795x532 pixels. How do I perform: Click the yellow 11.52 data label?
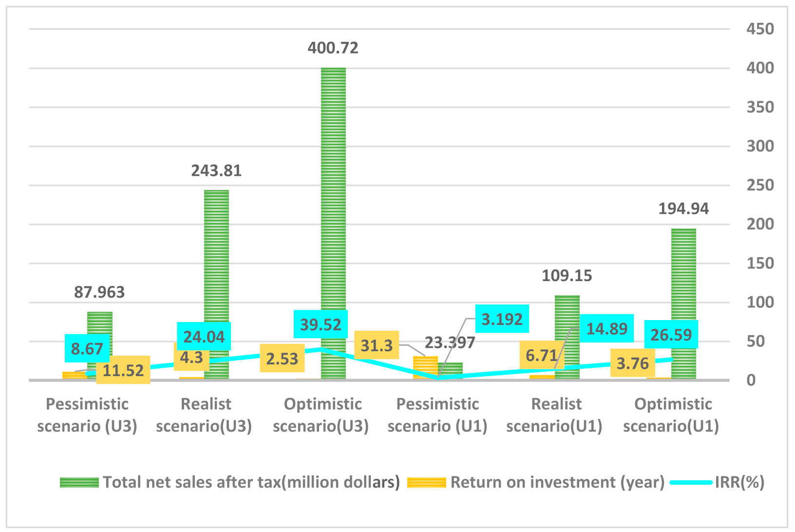coord(123,370)
